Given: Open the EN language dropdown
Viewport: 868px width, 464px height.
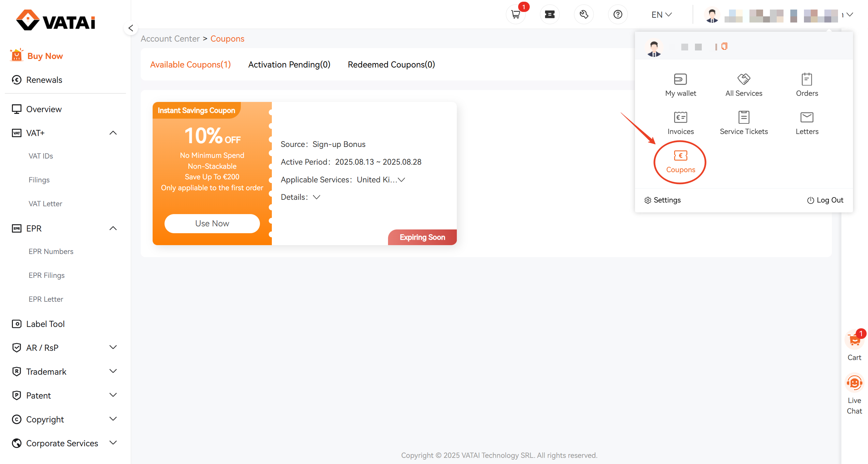Looking at the screenshot, I should click(x=661, y=15).
